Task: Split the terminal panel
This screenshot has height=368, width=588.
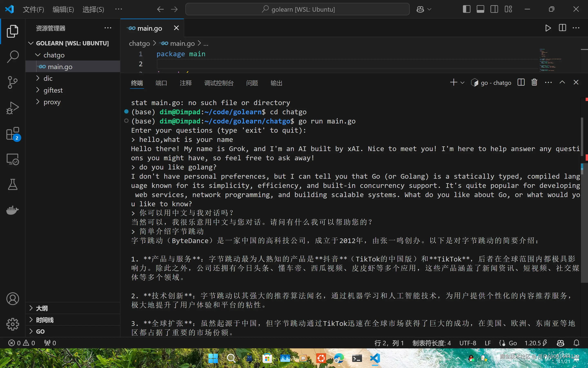Action: 521,83
